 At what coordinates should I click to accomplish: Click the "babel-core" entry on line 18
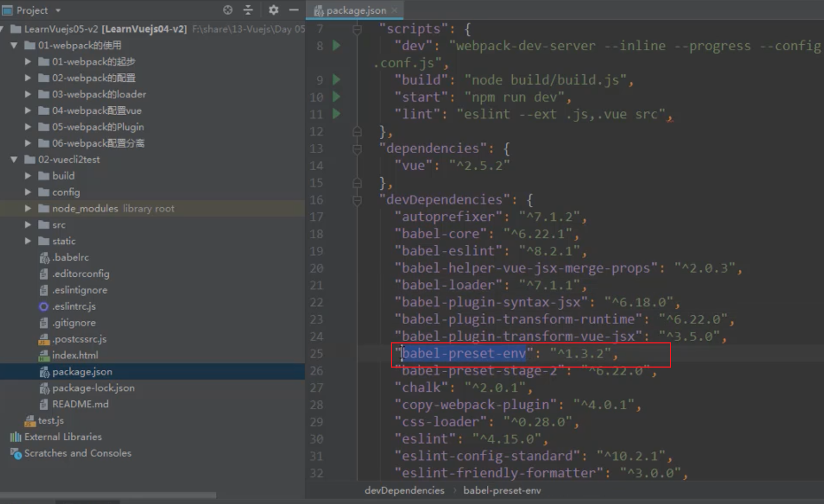click(440, 234)
